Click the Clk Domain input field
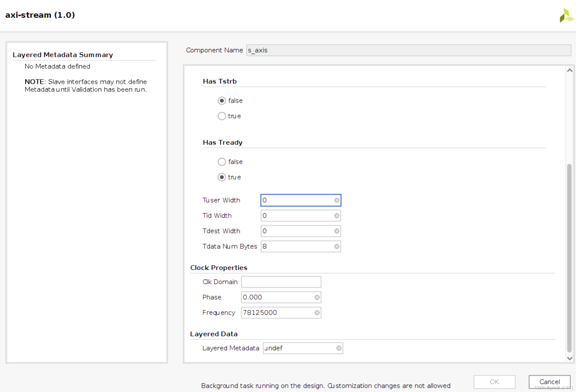 (x=281, y=282)
